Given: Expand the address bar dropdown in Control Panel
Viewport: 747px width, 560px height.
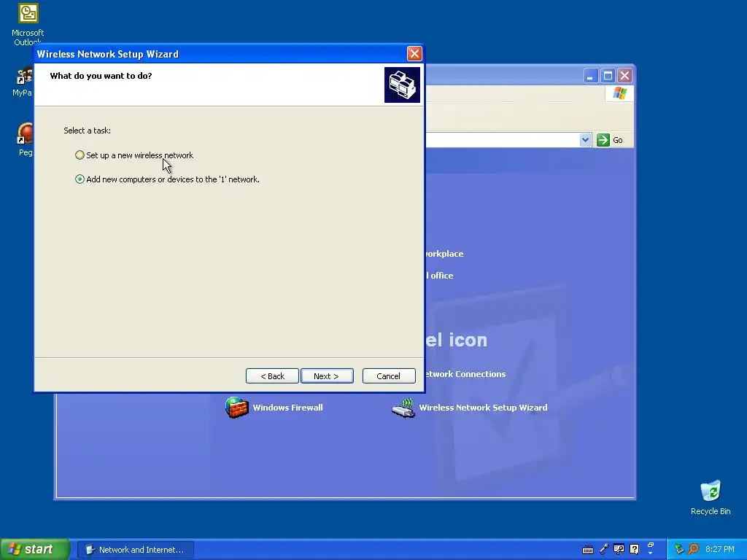Looking at the screenshot, I should tap(585, 140).
